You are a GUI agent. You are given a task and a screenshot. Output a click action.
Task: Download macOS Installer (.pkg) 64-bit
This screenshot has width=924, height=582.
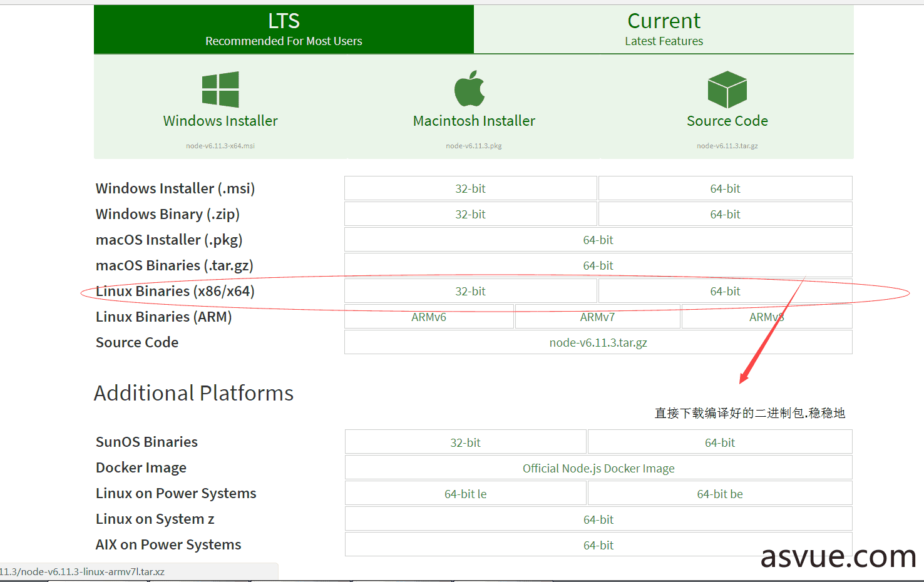(x=598, y=240)
